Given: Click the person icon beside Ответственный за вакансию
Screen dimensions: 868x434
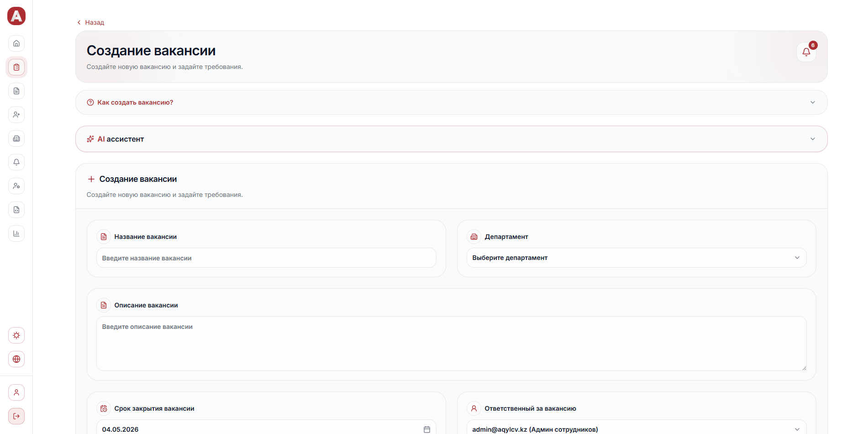Looking at the screenshot, I should click(474, 408).
